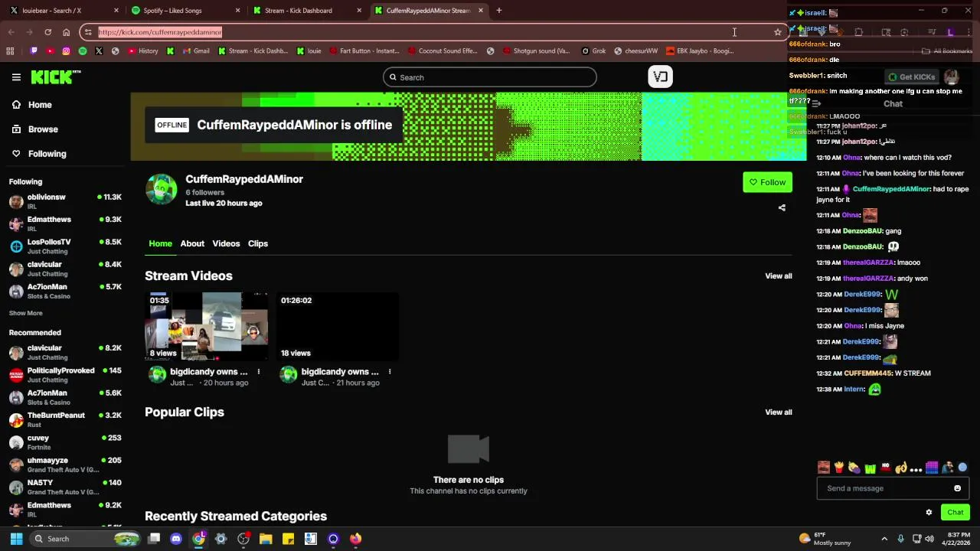This screenshot has width=980, height=551.
Task: Select the fries emote in quick emote row
Action: coord(839,468)
